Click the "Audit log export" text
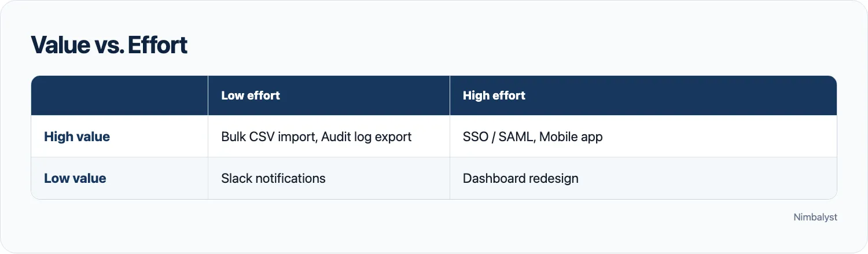 pyautogui.click(x=366, y=137)
